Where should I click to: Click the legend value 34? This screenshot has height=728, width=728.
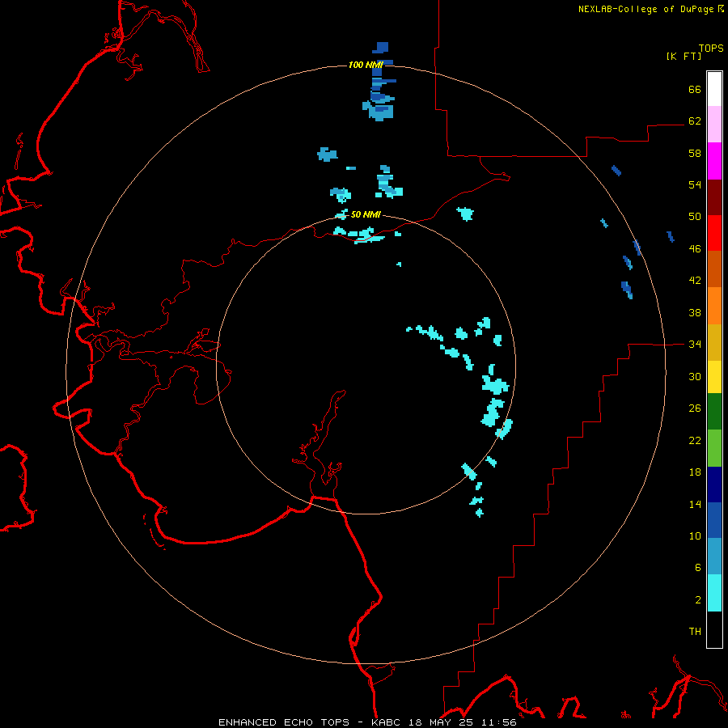coord(695,344)
